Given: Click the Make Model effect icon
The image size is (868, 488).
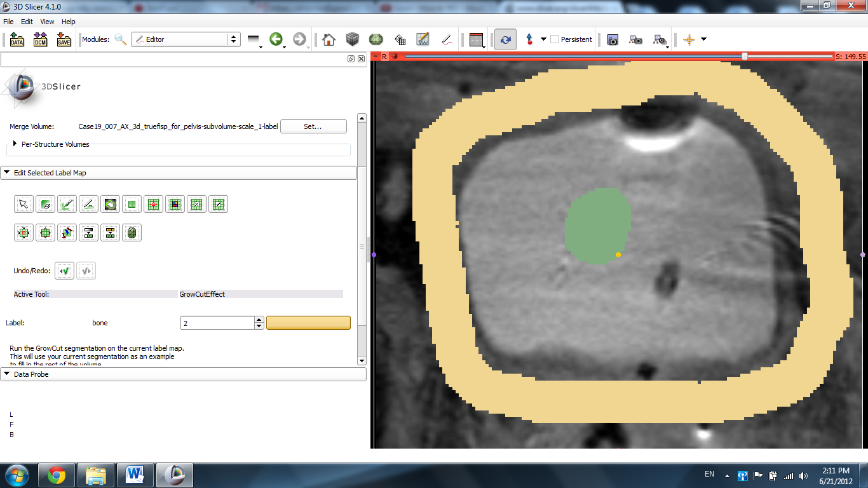Looking at the screenshot, I should [132, 233].
